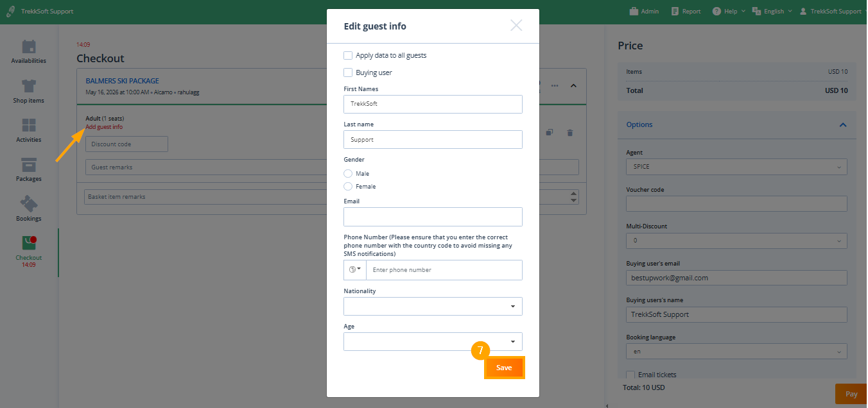The width and height of the screenshot is (868, 408).
Task: Duplicate guest entry with copy icon
Action: (549, 133)
